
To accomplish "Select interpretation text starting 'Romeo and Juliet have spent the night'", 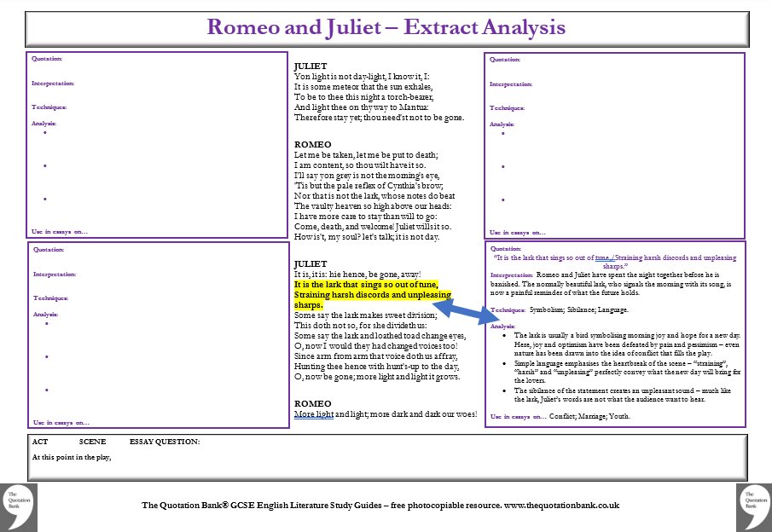I will [x=612, y=284].
